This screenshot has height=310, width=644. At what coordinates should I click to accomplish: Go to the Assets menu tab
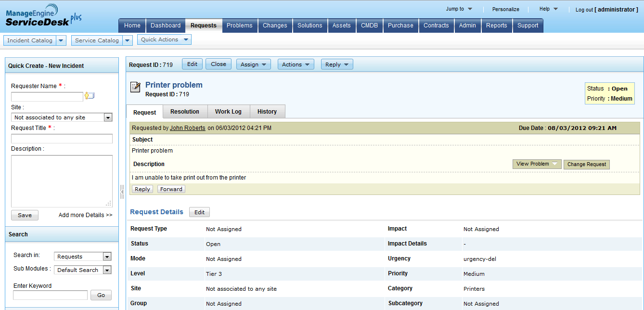click(x=341, y=26)
